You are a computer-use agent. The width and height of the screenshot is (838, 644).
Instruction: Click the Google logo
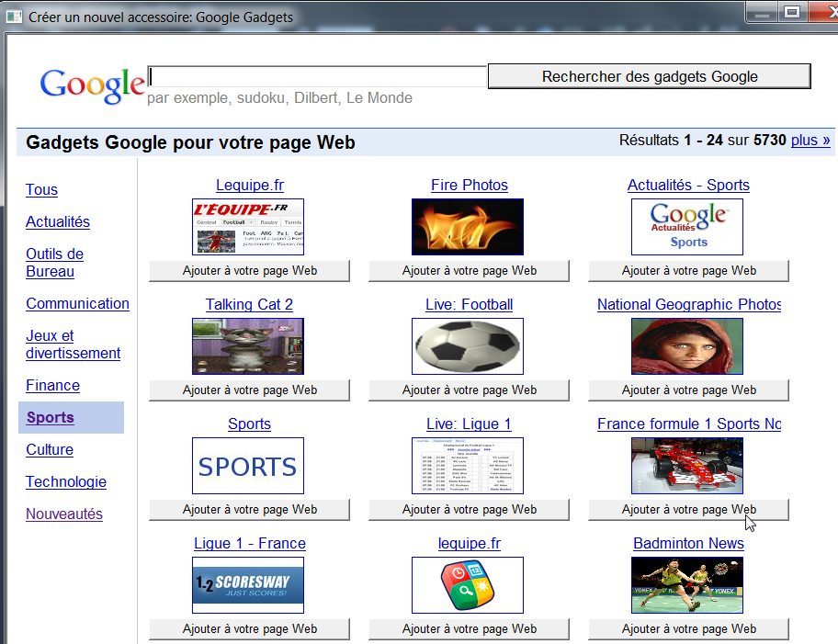pyautogui.click(x=92, y=85)
